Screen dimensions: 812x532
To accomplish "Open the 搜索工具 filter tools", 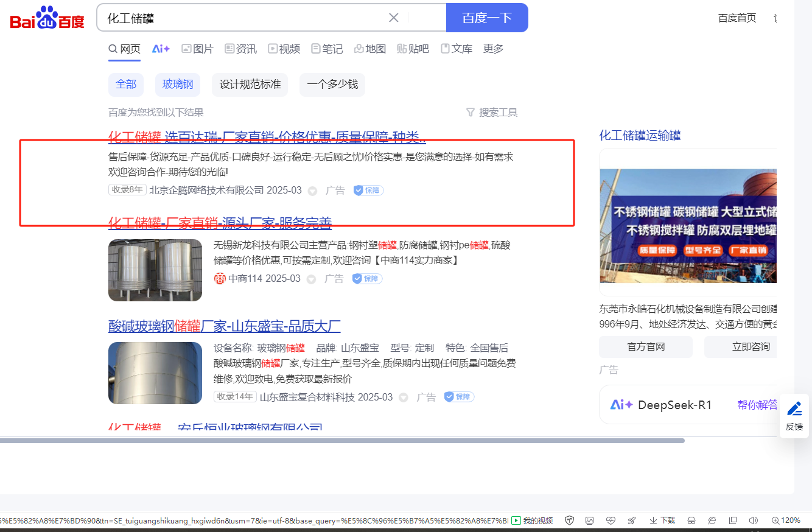I will (492, 112).
